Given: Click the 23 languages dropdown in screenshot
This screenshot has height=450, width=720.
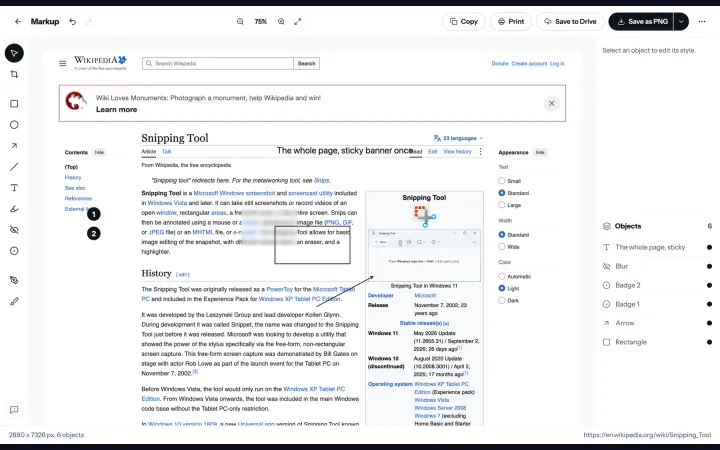Looking at the screenshot, I should click(458, 138).
